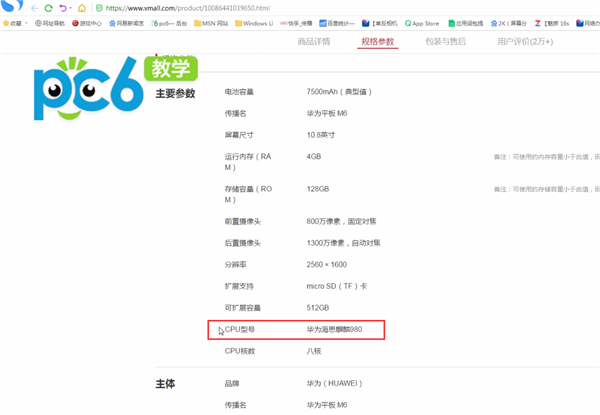Screen dimensions: 600x415
Task: Click the purple undo/restore page icon
Action: [x=63, y=8]
